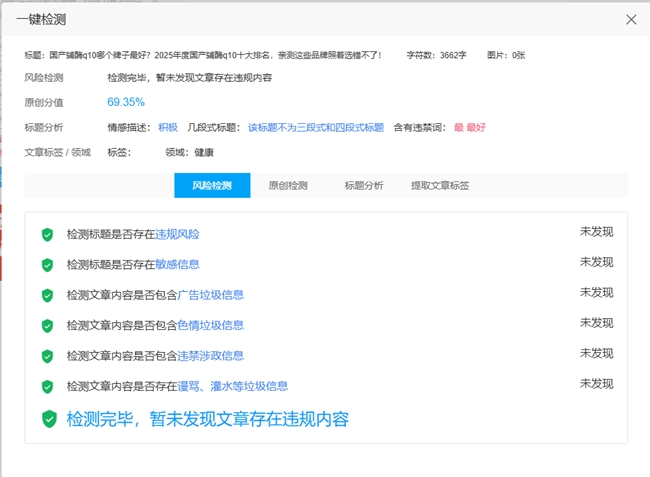The height and width of the screenshot is (477, 650).
Task: Switch to the 风险检测 tab
Action: (x=212, y=185)
